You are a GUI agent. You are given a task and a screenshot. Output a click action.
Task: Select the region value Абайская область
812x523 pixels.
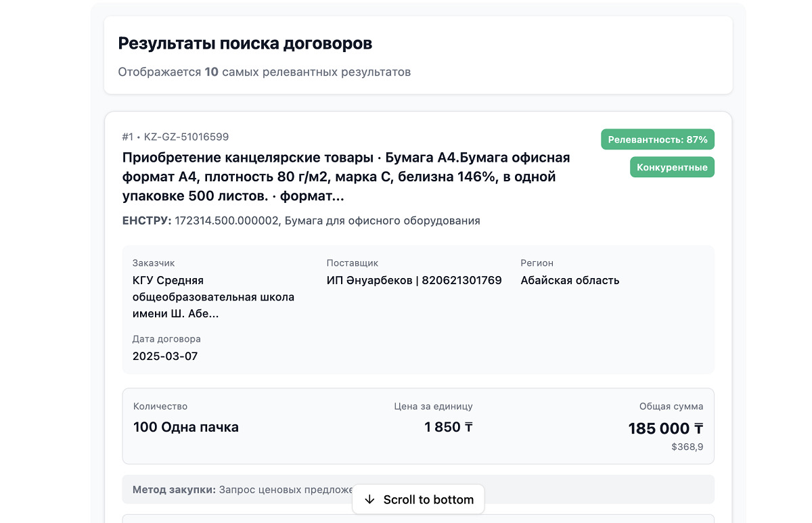(x=570, y=280)
